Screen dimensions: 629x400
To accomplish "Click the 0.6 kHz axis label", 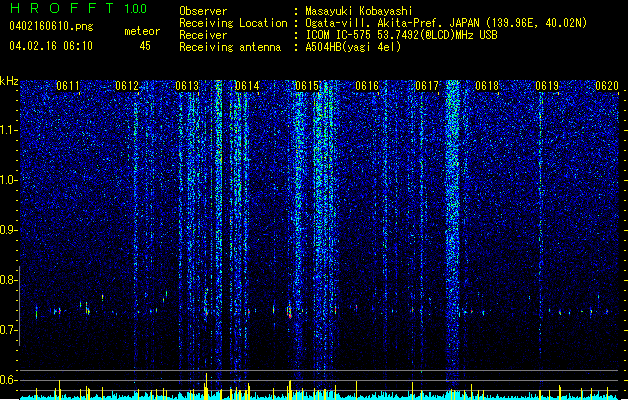I will tap(9, 380).
